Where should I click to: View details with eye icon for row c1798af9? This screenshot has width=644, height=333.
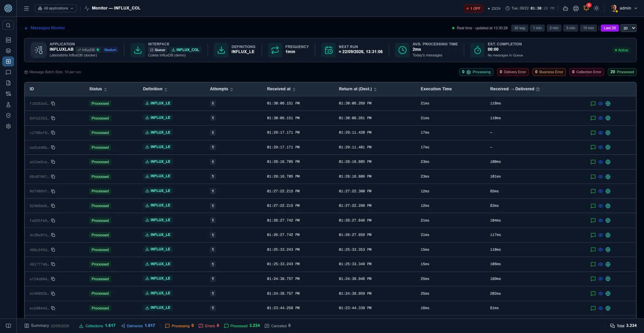point(601,133)
